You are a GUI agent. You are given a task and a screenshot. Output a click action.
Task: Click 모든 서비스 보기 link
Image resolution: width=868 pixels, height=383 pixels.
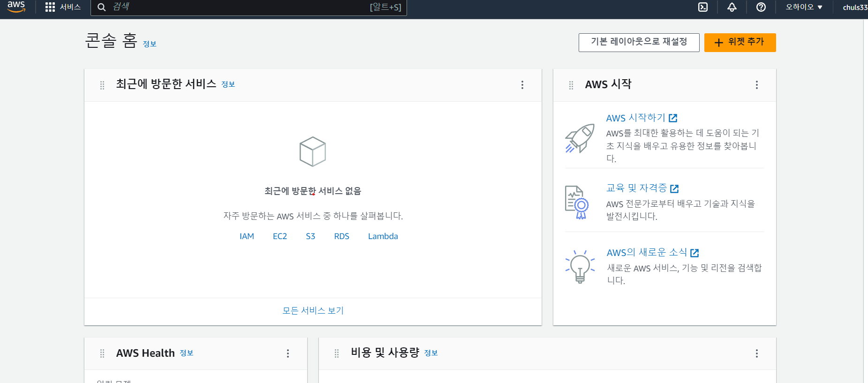pyautogui.click(x=313, y=311)
